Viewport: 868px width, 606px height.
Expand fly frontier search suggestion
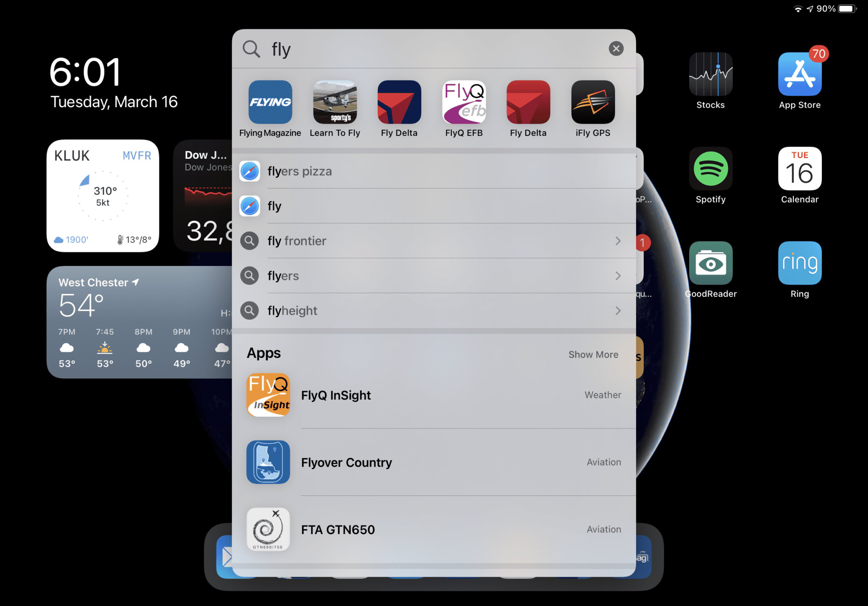click(617, 240)
